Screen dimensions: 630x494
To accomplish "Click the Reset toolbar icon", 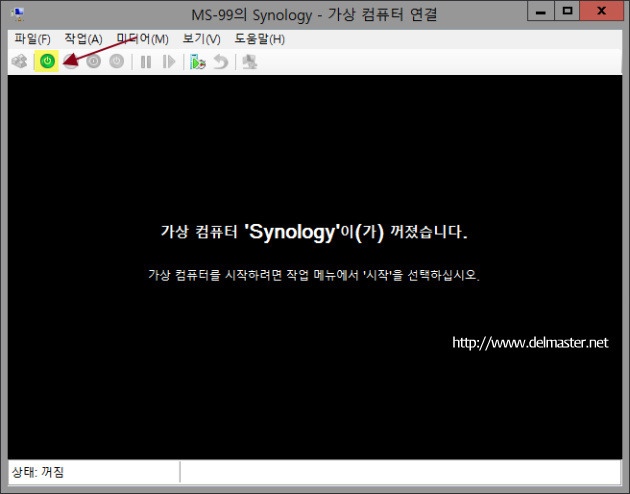I will tap(169, 62).
